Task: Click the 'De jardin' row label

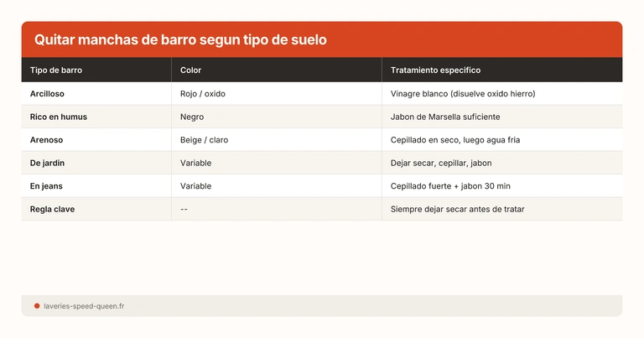Action: pos(47,163)
